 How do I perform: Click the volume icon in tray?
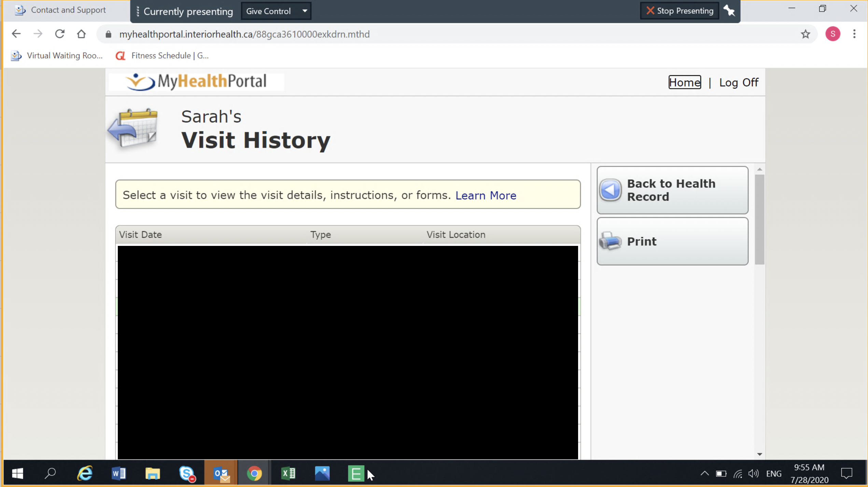pyautogui.click(x=753, y=473)
